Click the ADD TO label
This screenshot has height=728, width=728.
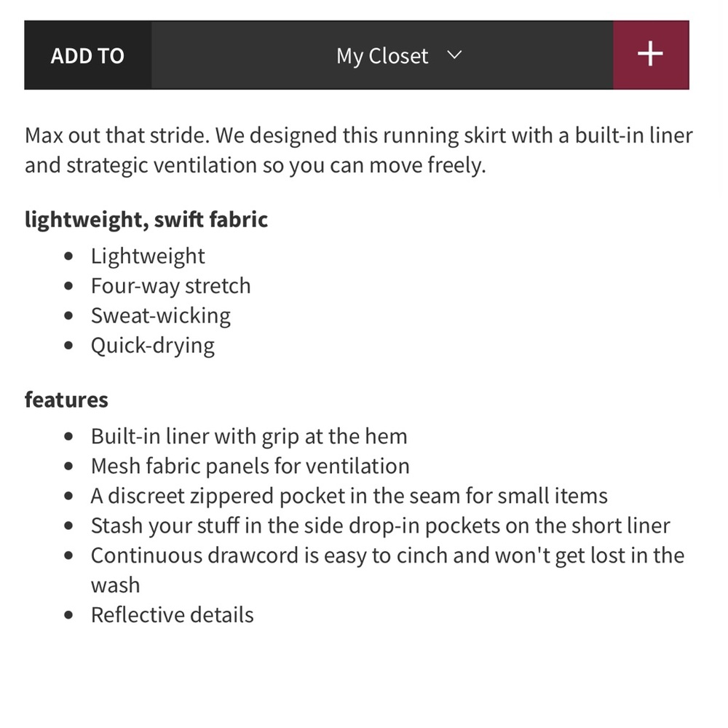(x=88, y=56)
